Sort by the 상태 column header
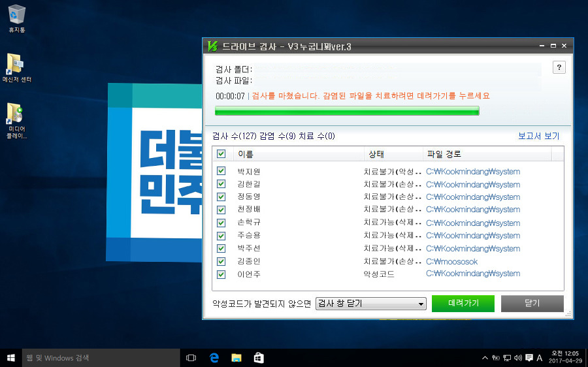Viewport: 588px width, 367px height. click(393, 154)
